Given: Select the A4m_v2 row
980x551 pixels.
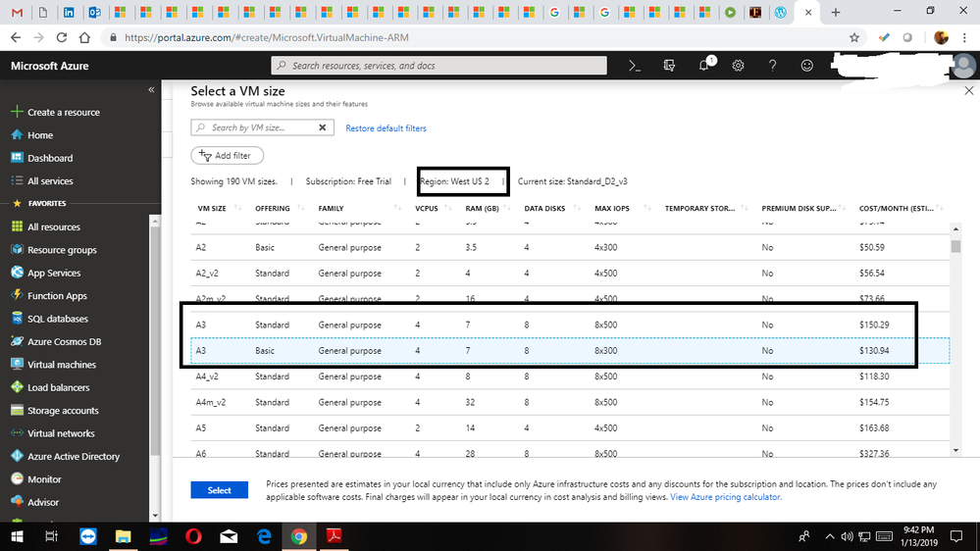Looking at the screenshot, I should (x=570, y=402).
